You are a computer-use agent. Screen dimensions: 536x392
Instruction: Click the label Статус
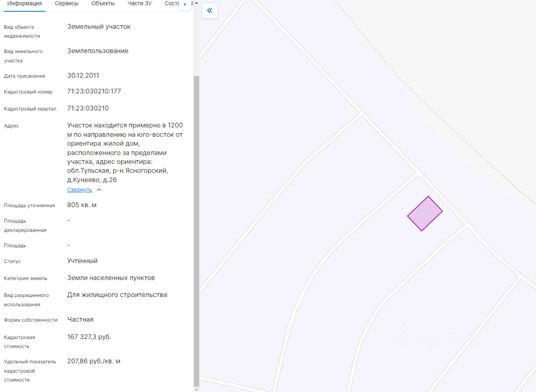click(13, 261)
